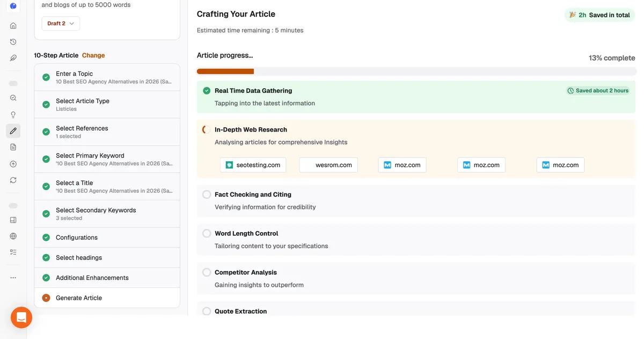
Task: Click the orange status dot on Generate Article
Action: (46, 298)
